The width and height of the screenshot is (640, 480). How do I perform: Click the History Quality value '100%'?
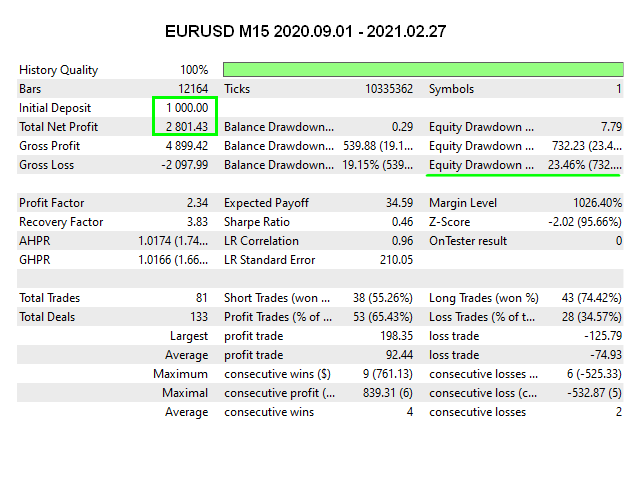pyautogui.click(x=194, y=70)
